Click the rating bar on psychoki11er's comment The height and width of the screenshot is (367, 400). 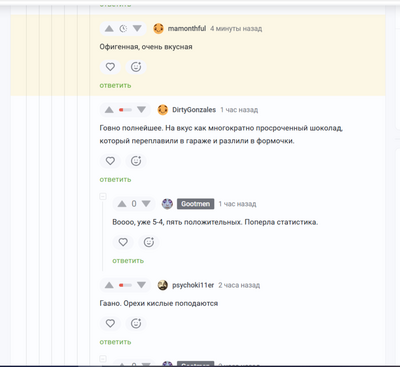(125, 285)
